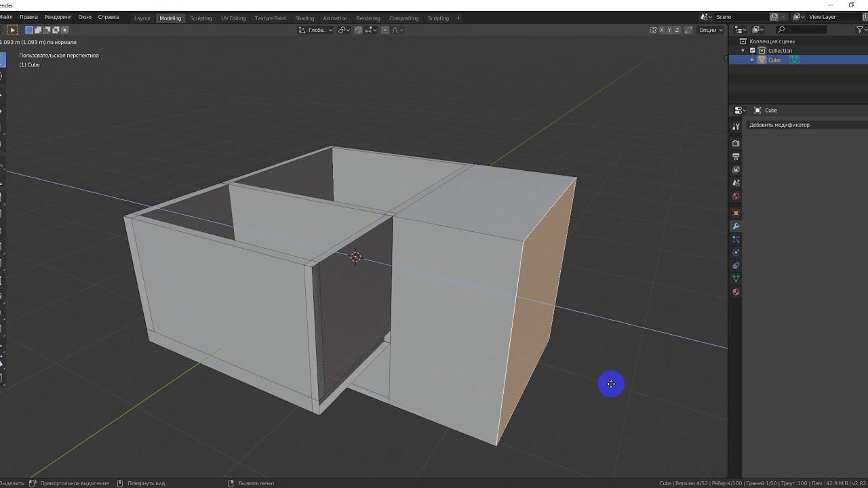Open the View Layer properties tab

click(x=736, y=169)
